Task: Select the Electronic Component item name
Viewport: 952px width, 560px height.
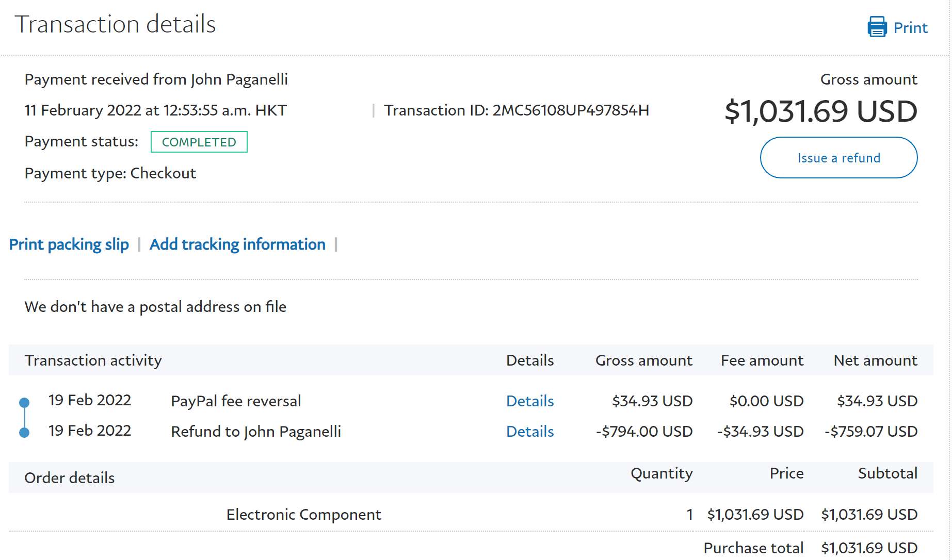Action: 303,515
